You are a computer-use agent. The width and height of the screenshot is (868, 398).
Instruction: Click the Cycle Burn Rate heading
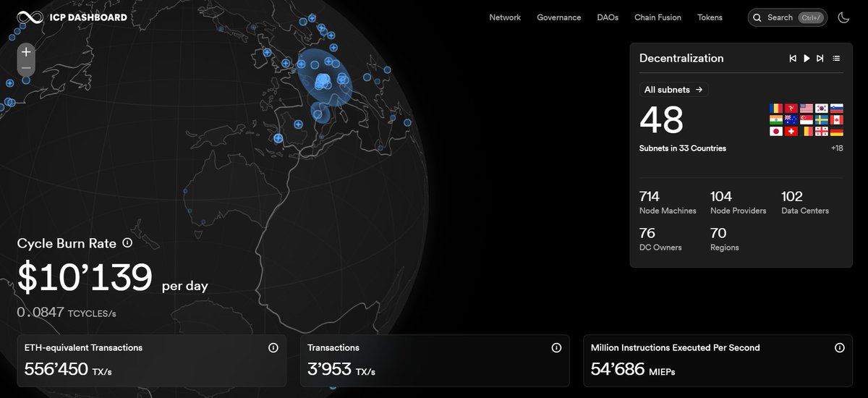point(67,243)
